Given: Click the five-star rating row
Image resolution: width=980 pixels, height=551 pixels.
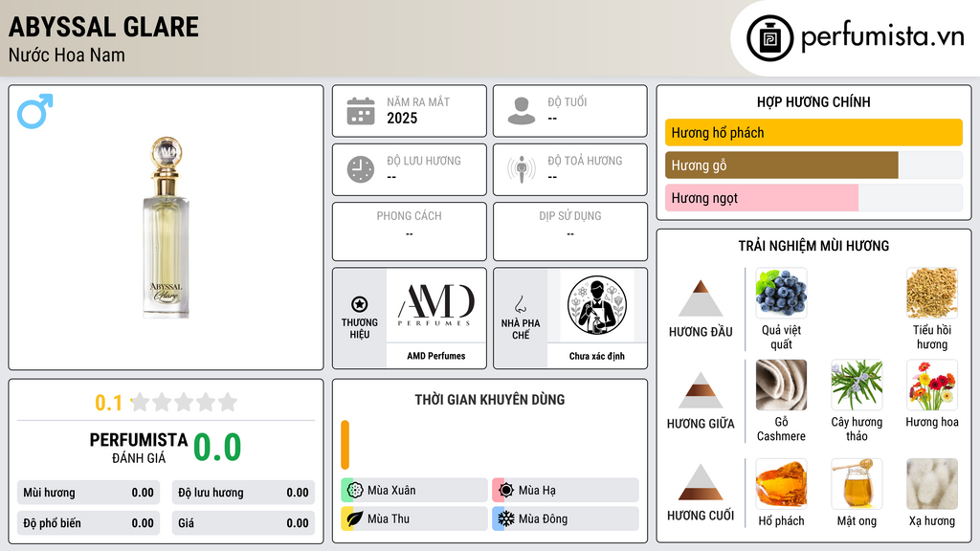Looking at the screenshot, I should pos(185,403).
